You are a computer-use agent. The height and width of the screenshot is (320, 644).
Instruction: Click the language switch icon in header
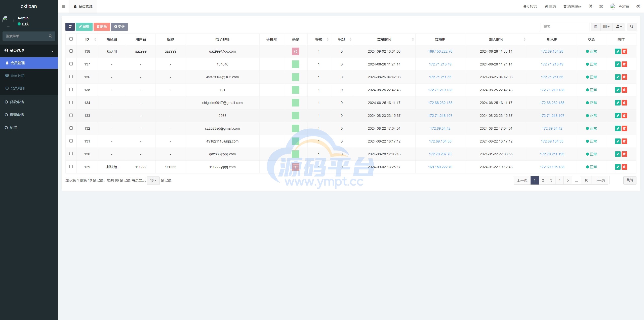coord(590,6)
